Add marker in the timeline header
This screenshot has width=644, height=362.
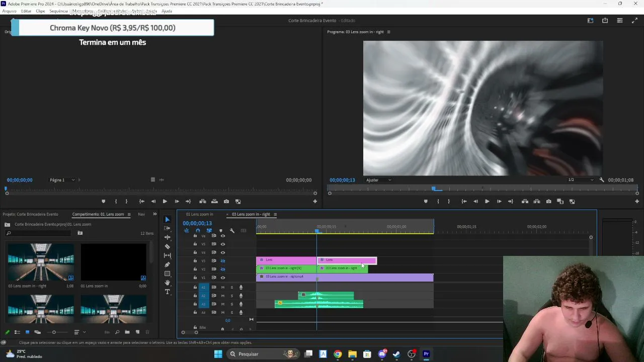[x=221, y=231]
